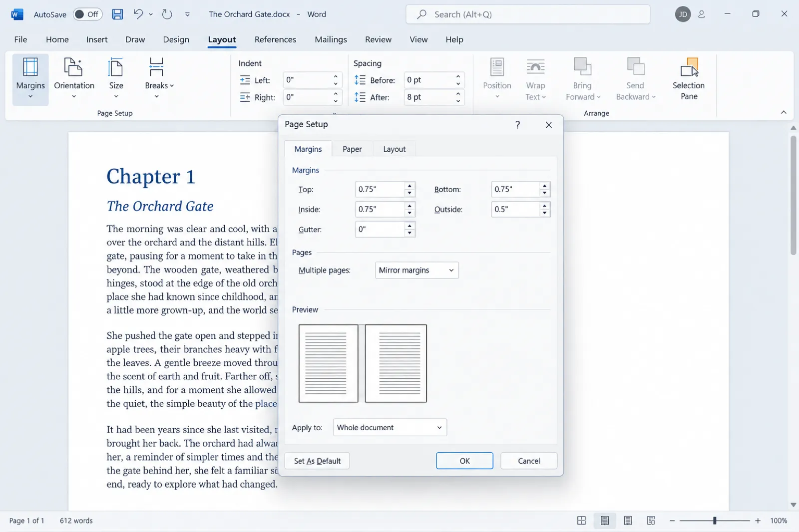Click the 612 words count
Screen dimensions: 799x532
[x=76, y=521]
